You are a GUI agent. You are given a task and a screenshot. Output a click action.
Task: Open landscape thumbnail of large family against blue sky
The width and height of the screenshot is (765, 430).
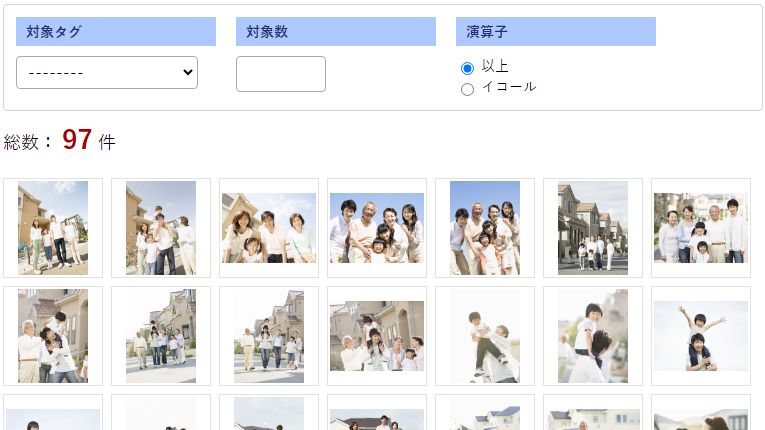click(x=377, y=228)
